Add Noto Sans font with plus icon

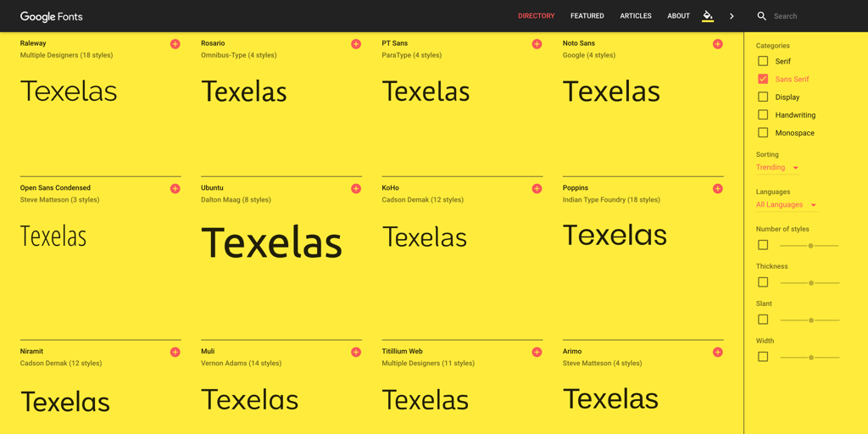(718, 44)
